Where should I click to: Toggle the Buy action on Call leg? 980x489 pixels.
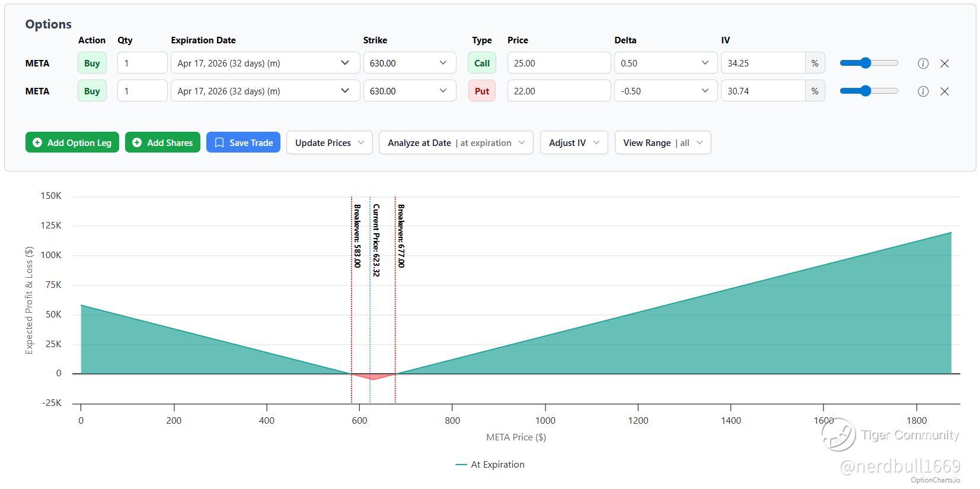[x=92, y=63]
